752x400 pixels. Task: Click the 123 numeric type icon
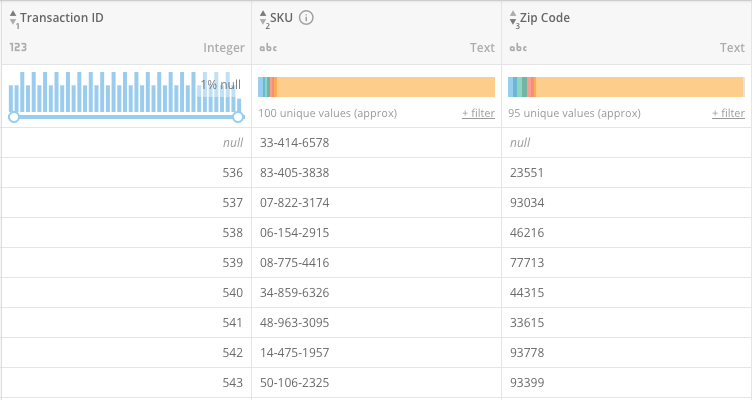(x=17, y=48)
